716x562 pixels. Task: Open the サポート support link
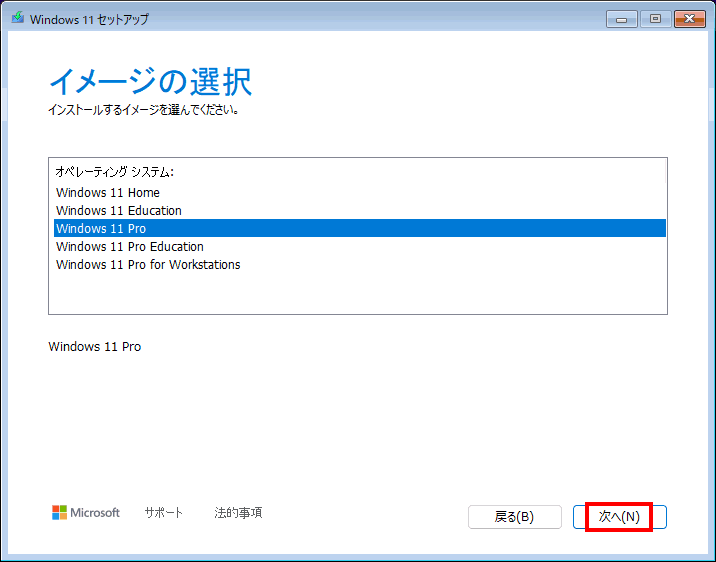click(x=163, y=513)
